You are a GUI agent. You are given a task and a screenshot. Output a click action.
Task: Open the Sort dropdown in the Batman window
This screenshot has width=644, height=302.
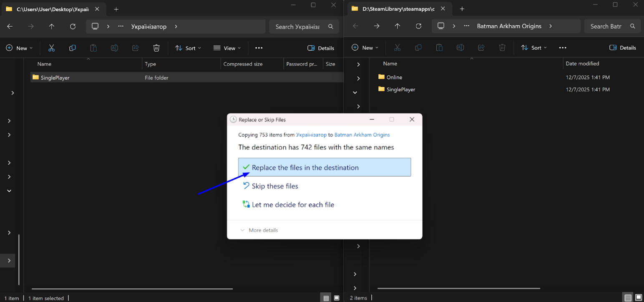pyautogui.click(x=534, y=48)
